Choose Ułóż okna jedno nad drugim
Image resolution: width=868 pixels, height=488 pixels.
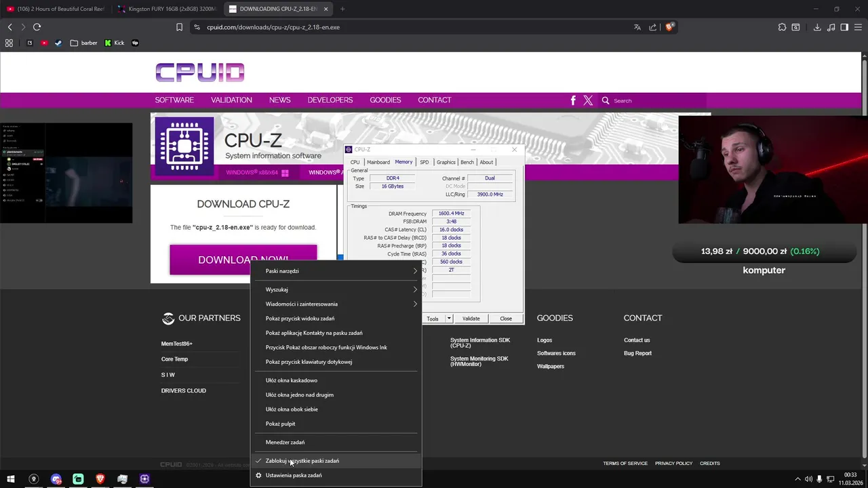336,394
